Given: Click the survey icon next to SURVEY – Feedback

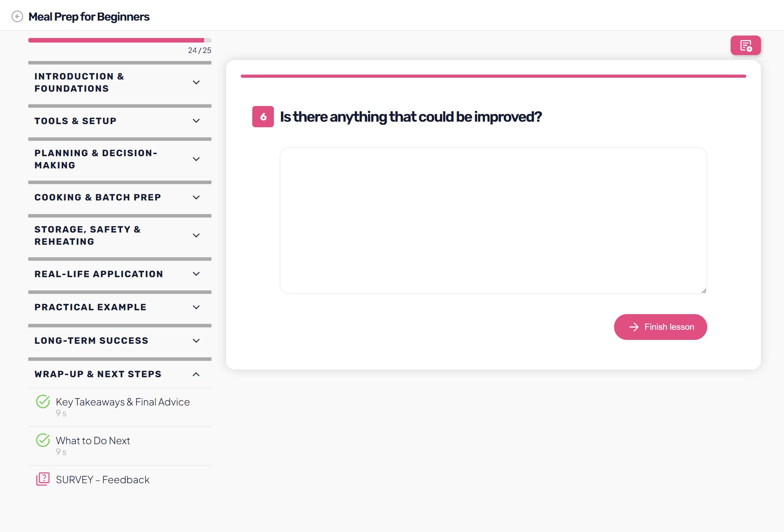Looking at the screenshot, I should (x=43, y=479).
